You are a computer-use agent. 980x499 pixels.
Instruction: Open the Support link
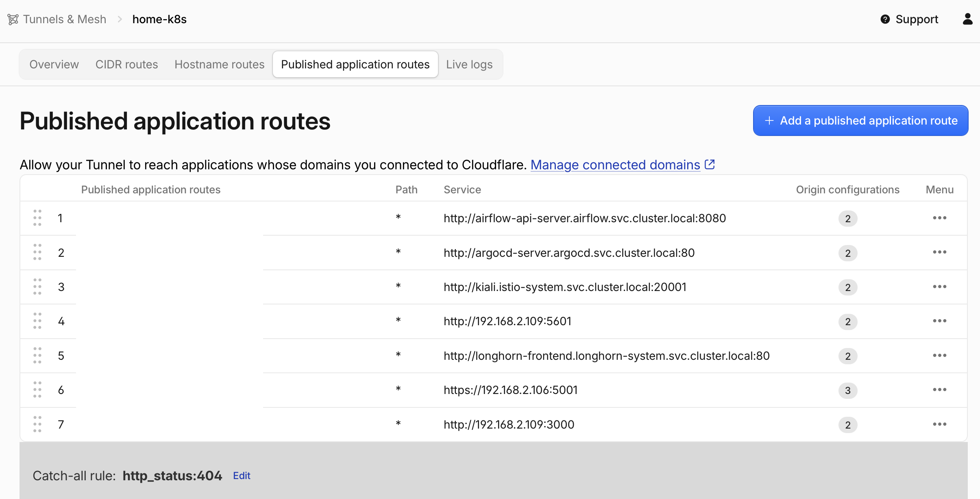(917, 19)
